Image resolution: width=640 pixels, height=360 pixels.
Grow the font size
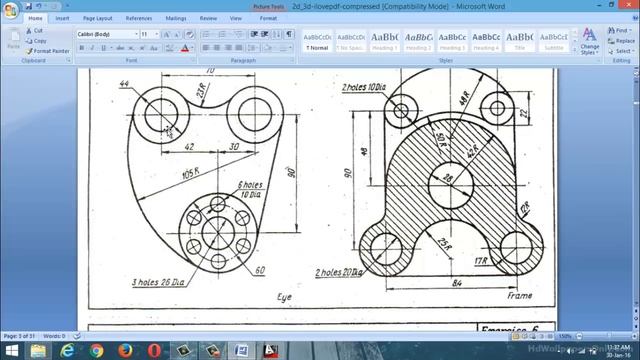(x=167, y=35)
